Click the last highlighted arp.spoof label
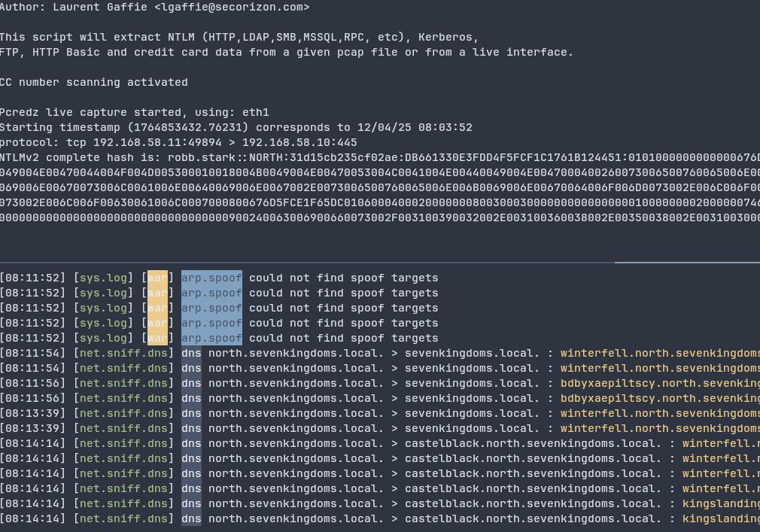 pos(211,338)
